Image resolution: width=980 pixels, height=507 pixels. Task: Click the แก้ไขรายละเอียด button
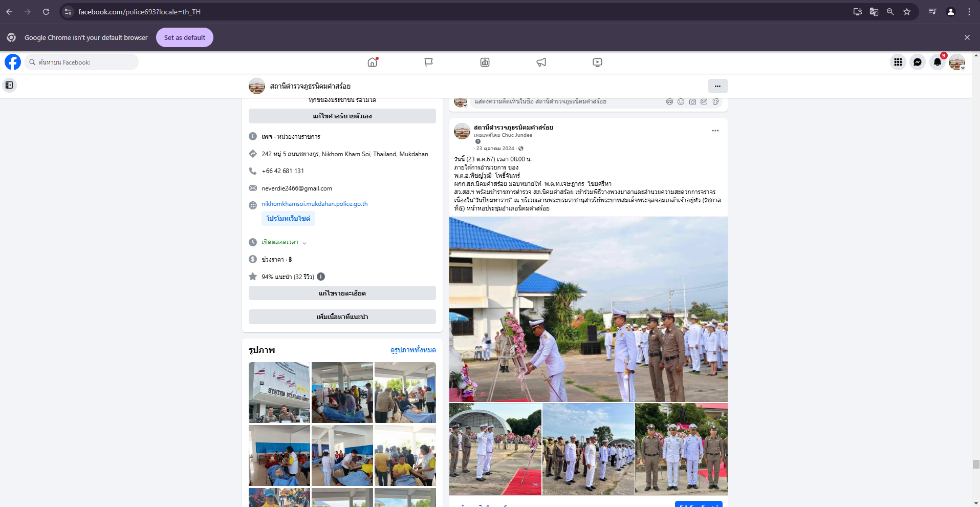[x=342, y=293]
